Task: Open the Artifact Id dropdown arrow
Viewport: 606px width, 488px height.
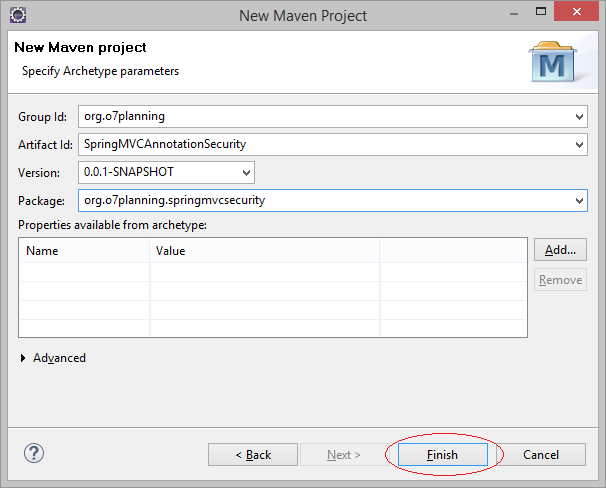Action: 579,145
